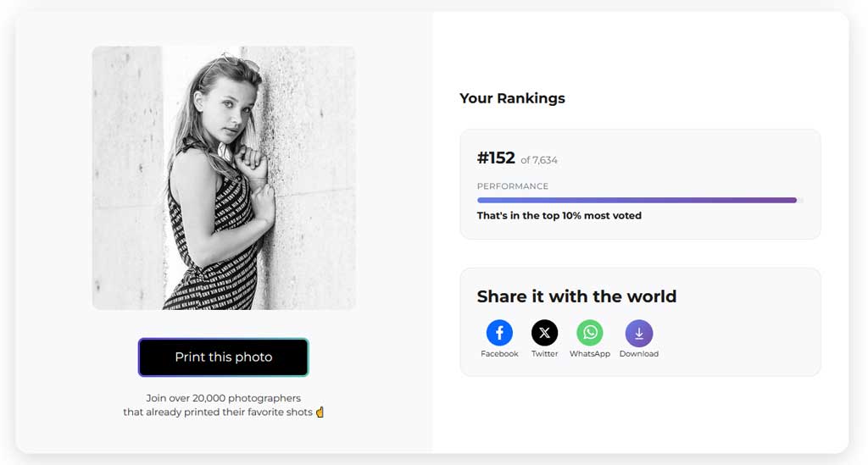Image resolution: width=868 pixels, height=465 pixels.
Task: Click the Print this photo button
Action: tap(224, 357)
